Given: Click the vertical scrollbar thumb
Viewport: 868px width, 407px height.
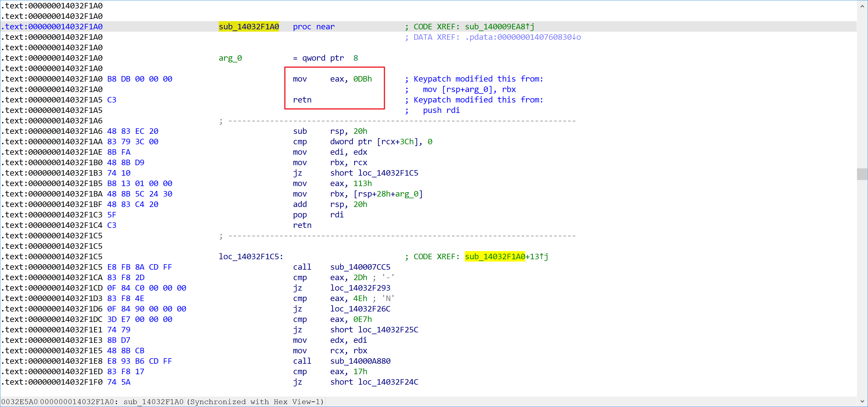Looking at the screenshot, I should coord(862,174).
